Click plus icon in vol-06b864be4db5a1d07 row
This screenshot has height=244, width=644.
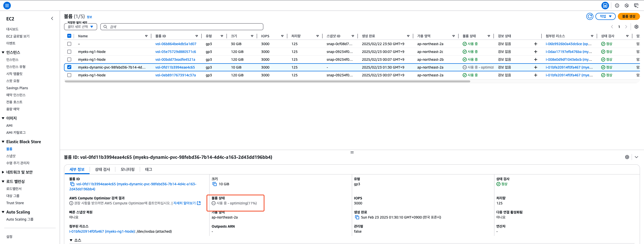click(x=536, y=44)
